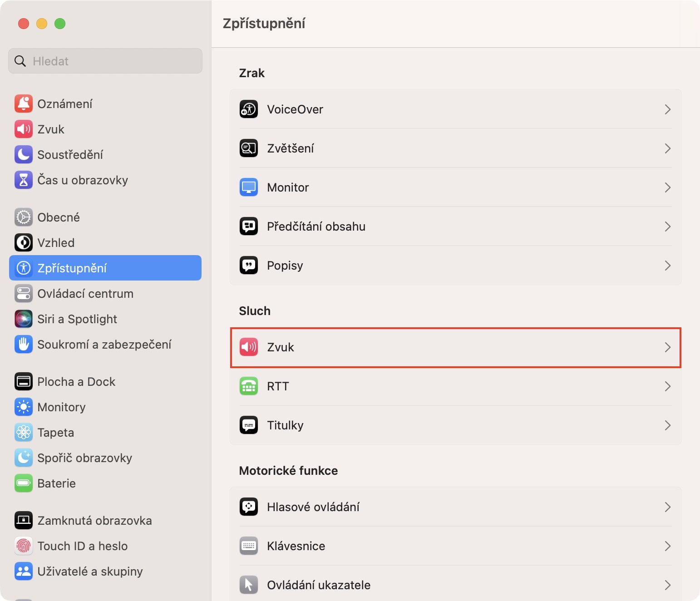The height and width of the screenshot is (601, 700).
Task: Click the Hlasové ovládání icon
Action: (249, 507)
